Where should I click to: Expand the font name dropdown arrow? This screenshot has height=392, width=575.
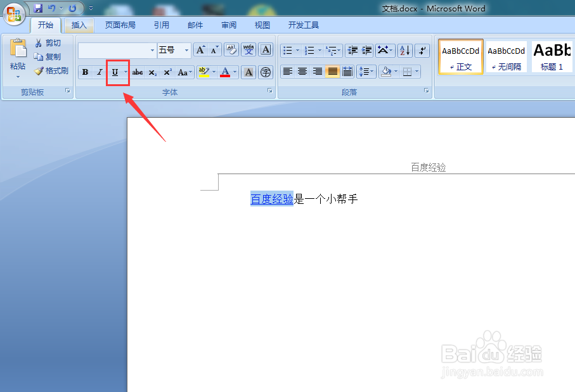click(x=152, y=50)
